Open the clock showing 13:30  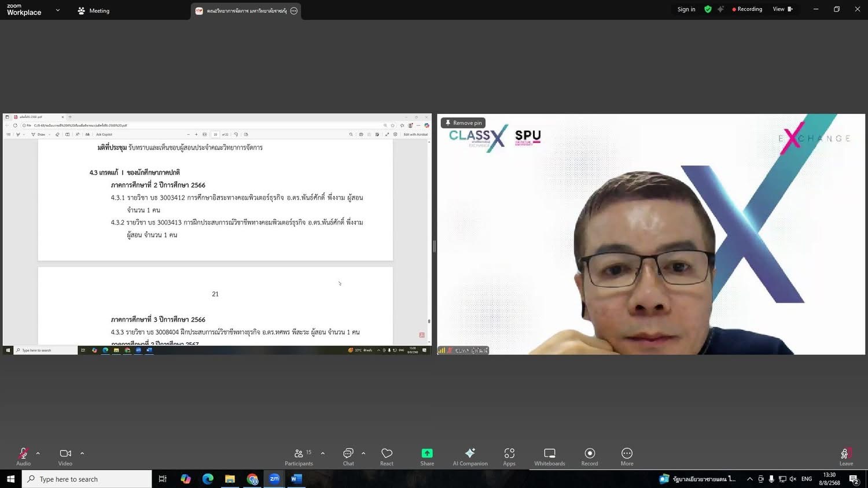point(829,479)
